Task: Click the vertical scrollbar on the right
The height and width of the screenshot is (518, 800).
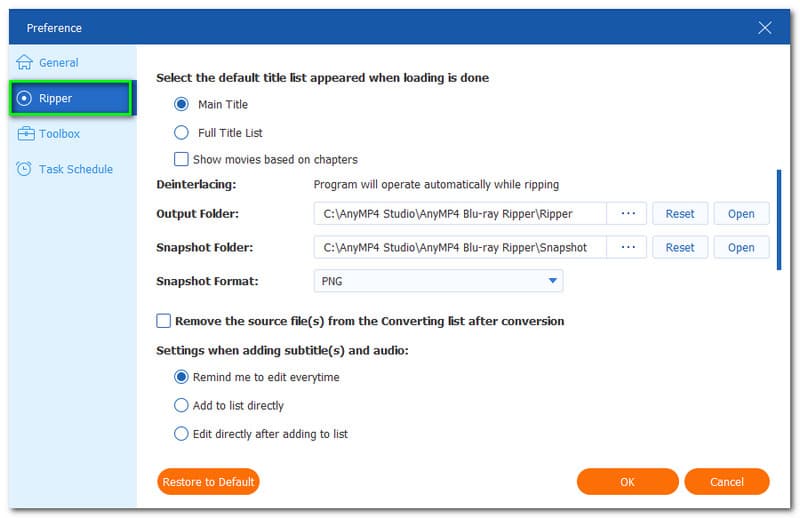Action: click(779, 218)
